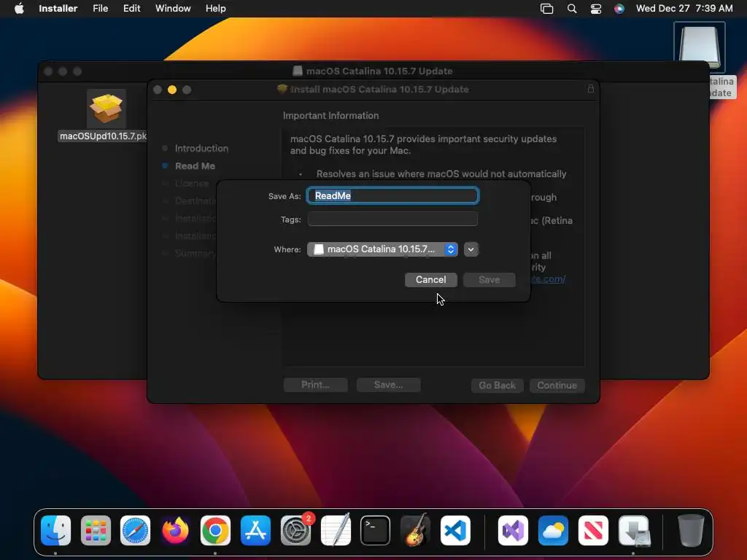Click the Go Back button
The width and height of the screenshot is (747, 560).
click(497, 385)
